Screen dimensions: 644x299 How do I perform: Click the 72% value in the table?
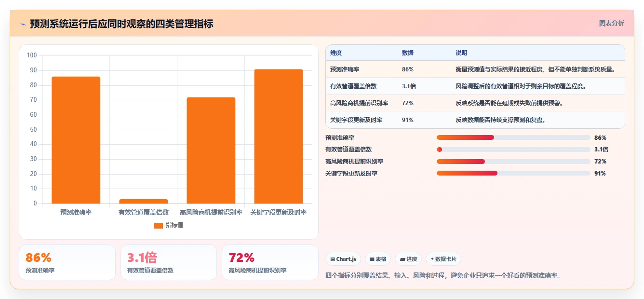(407, 103)
